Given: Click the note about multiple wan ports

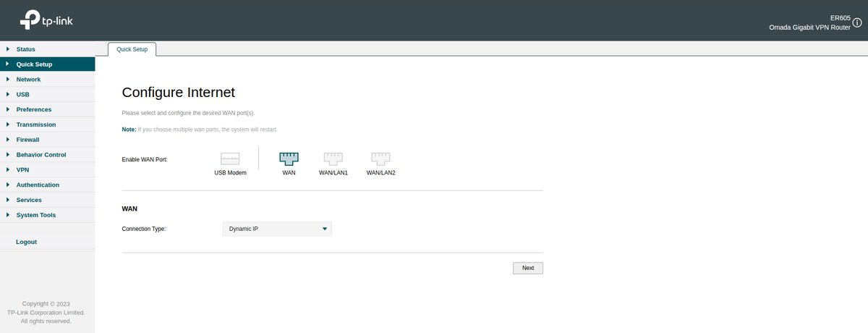Looking at the screenshot, I should (x=200, y=129).
